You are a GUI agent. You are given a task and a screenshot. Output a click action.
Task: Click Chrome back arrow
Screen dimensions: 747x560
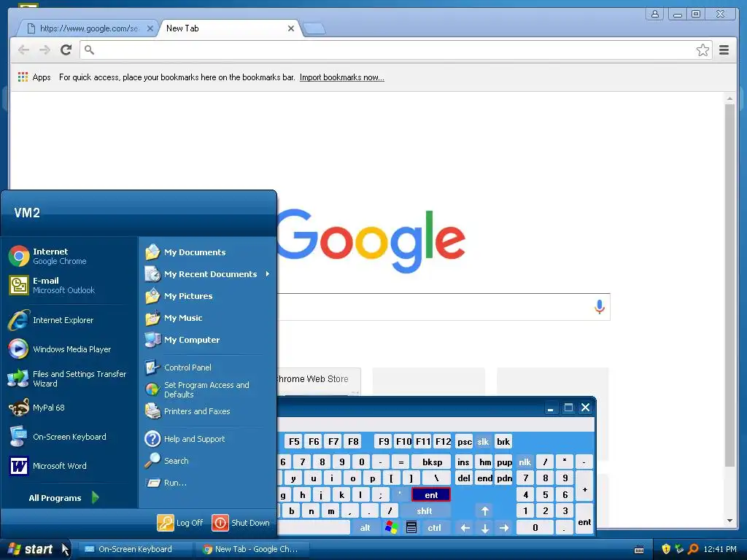tap(23, 50)
